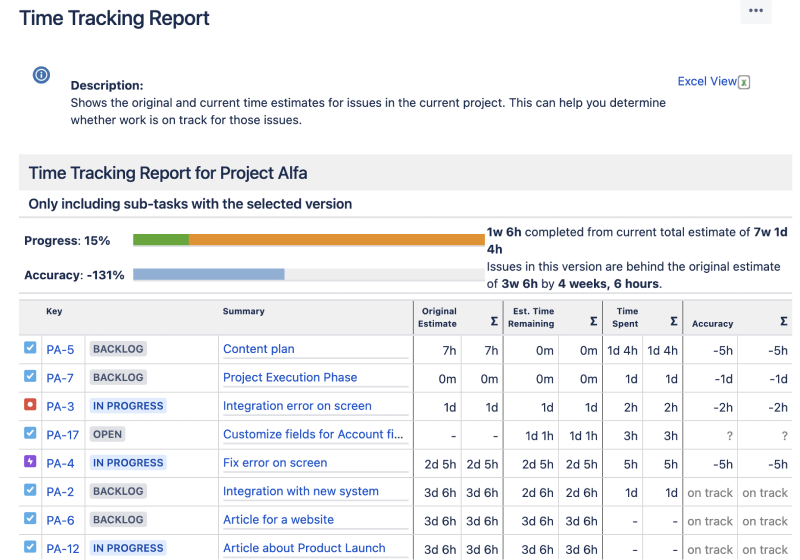Click the task type icon for PA-7
800x560 pixels.
point(30,376)
